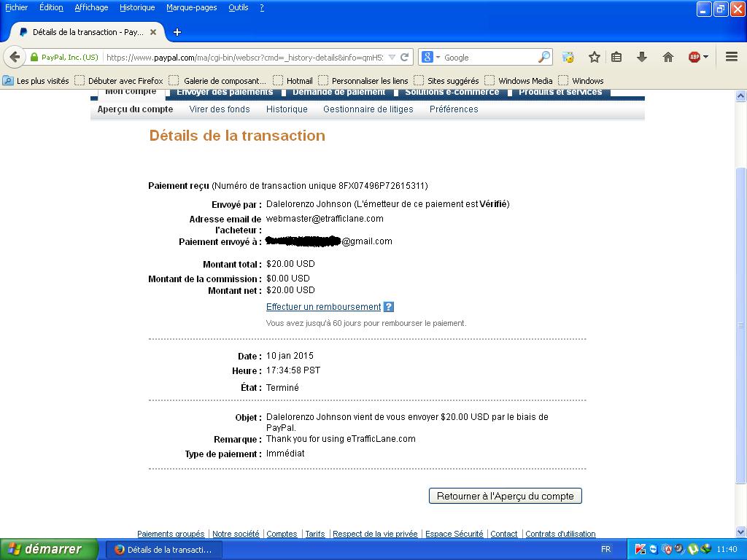Click the page scrollbar down arrow
747x560 pixels.
coord(740,532)
